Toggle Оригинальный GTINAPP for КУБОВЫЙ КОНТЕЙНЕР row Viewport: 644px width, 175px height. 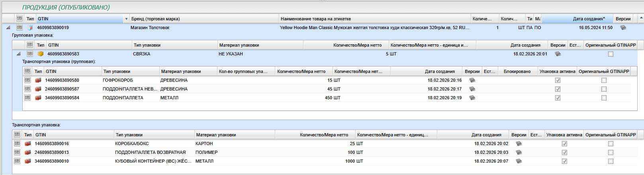click(611, 161)
